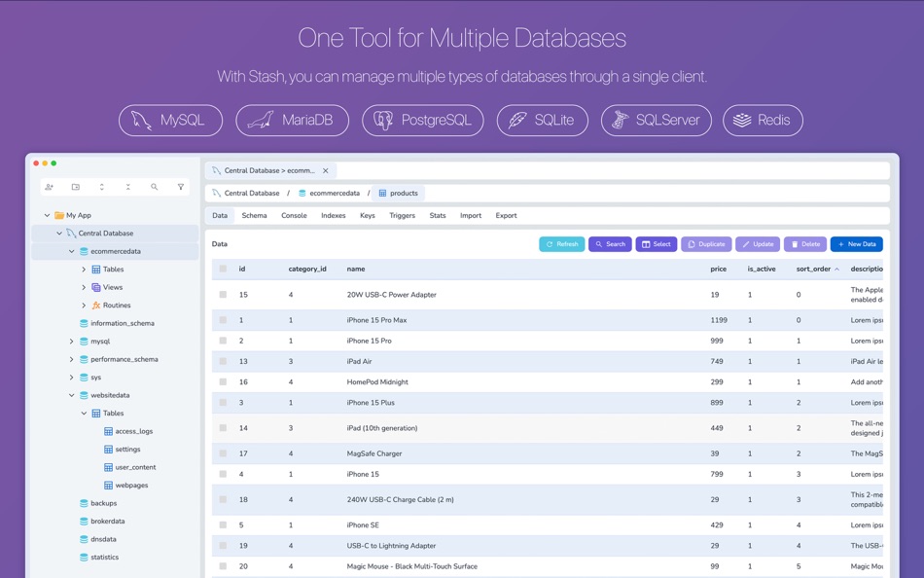The height and width of the screenshot is (578, 924).
Task: Click the sidebar search magnifier icon
Action: [x=154, y=187]
